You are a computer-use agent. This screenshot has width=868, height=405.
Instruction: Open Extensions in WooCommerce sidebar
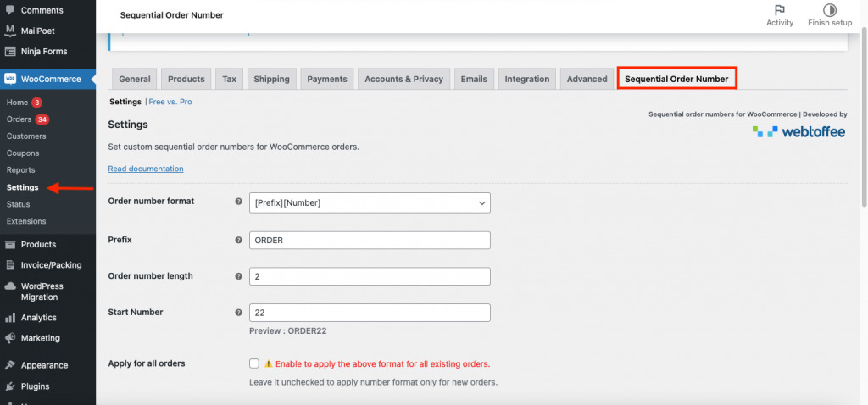(26, 221)
